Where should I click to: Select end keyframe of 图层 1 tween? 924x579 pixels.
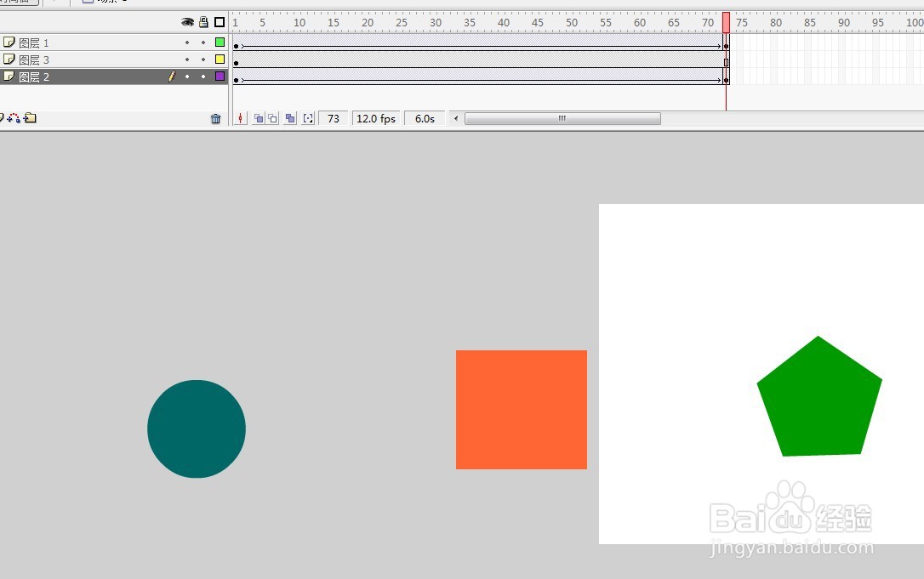(x=726, y=46)
